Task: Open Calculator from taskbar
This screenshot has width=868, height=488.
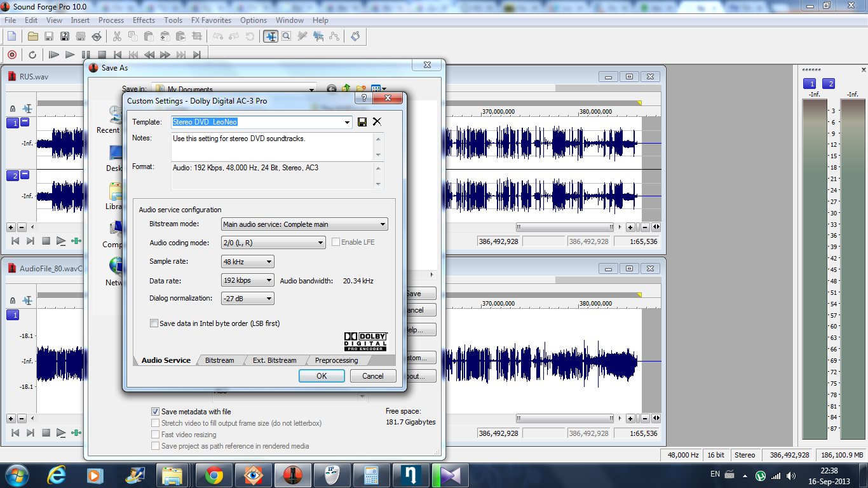Action: coord(371,475)
